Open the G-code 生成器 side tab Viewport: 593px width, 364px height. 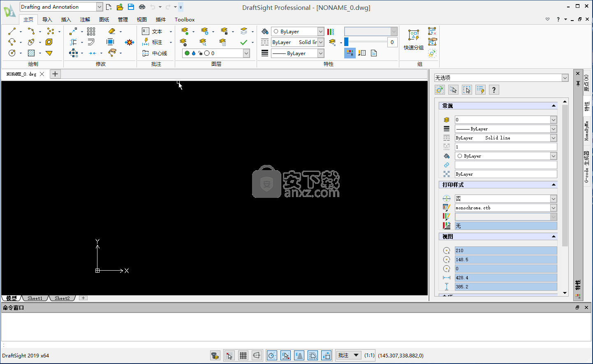coord(587,167)
